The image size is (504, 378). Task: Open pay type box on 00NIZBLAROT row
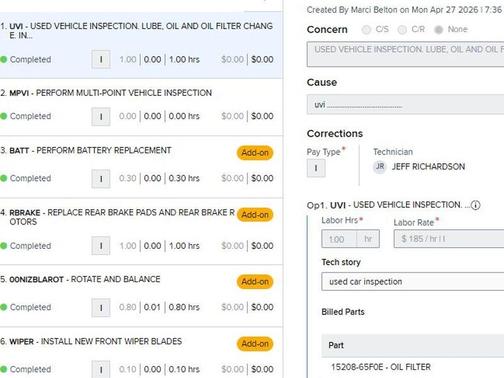click(x=101, y=307)
